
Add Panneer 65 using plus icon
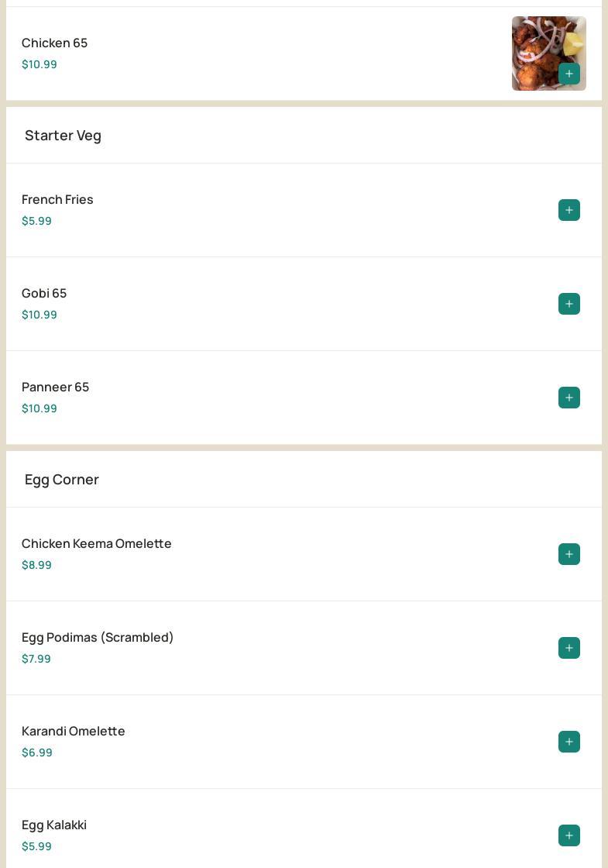click(568, 398)
